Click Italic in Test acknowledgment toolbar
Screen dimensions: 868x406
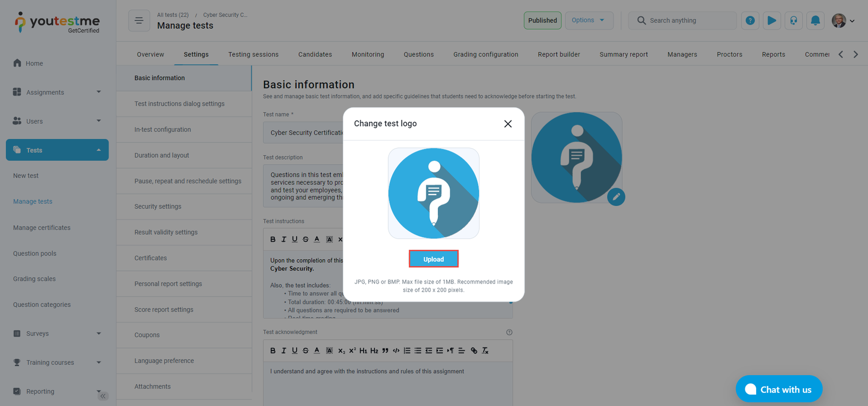click(284, 351)
